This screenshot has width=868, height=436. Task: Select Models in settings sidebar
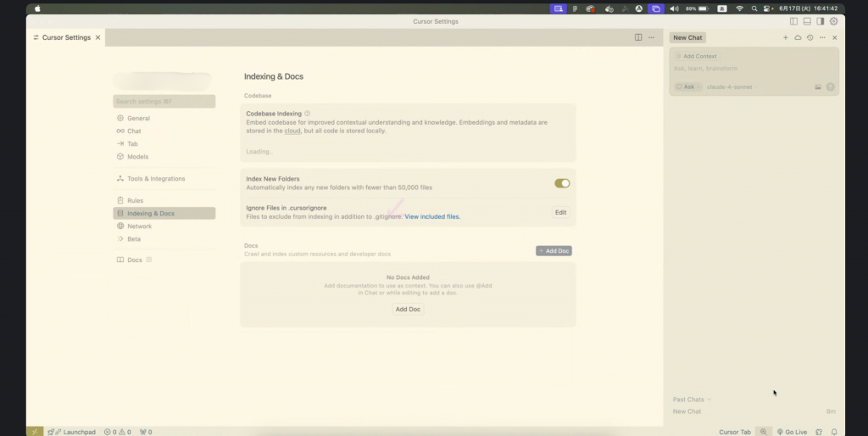[x=137, y=157]
